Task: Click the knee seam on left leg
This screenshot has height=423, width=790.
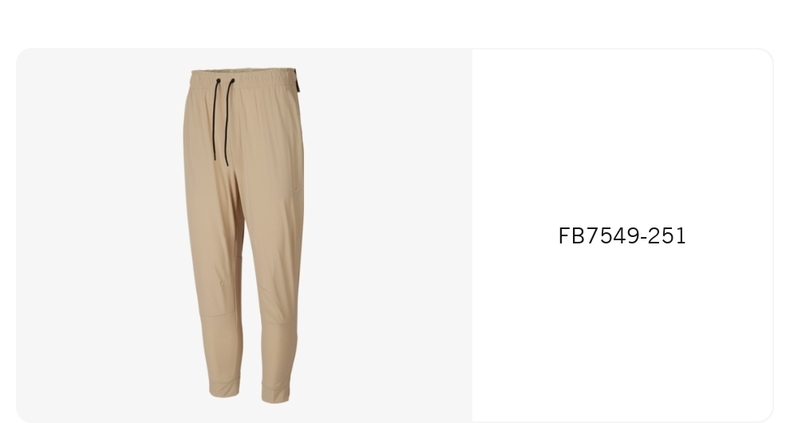Action: (218, 317)
